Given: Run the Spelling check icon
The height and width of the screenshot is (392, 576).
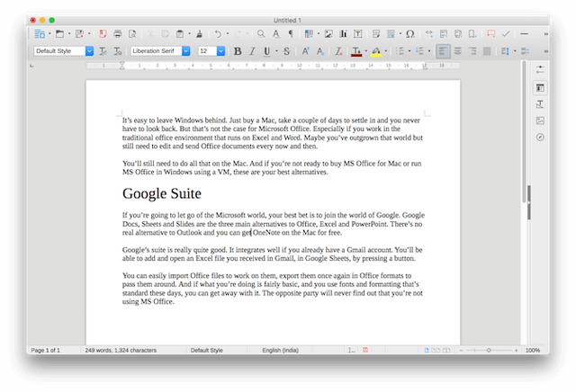Looking at the screenshot, I should tap(276, 34).
